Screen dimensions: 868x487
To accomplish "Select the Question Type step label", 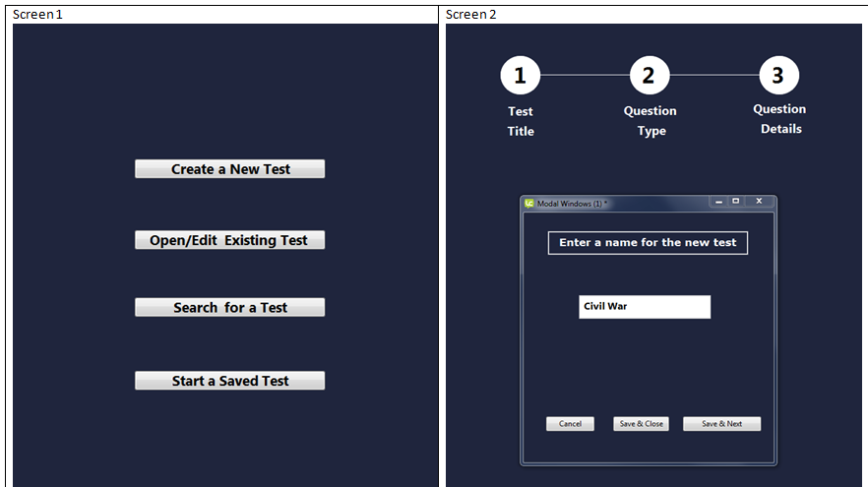I will 651,121.
